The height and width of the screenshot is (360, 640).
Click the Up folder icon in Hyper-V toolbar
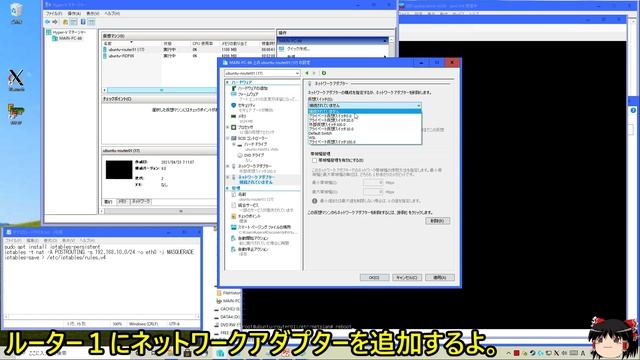coord(65,22)
